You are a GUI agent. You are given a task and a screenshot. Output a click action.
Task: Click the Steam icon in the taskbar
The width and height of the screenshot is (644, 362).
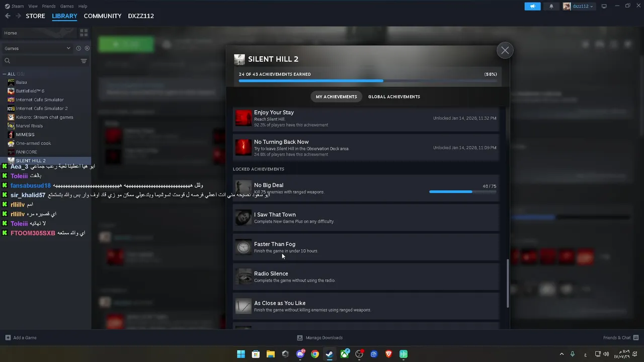click(330, 354)
